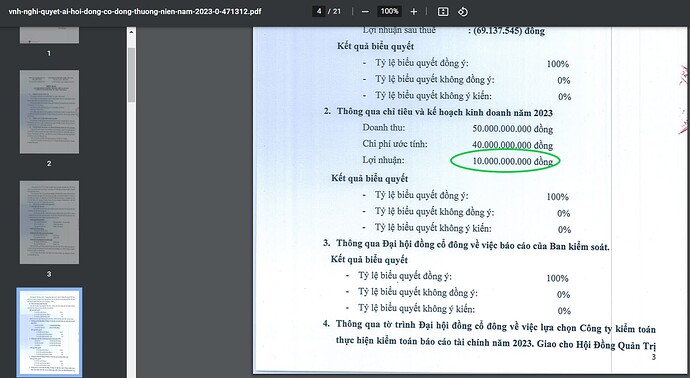Select the text '10.000.000.000 đồng'
Image resolution: width=690 pixels, height=378 pixels.
tap(512, 161)
